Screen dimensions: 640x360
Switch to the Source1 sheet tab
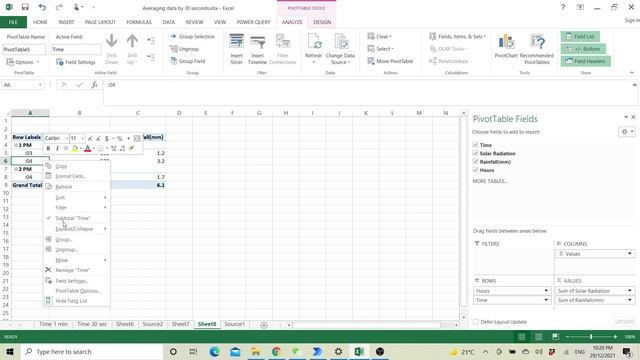pos(234,324)
